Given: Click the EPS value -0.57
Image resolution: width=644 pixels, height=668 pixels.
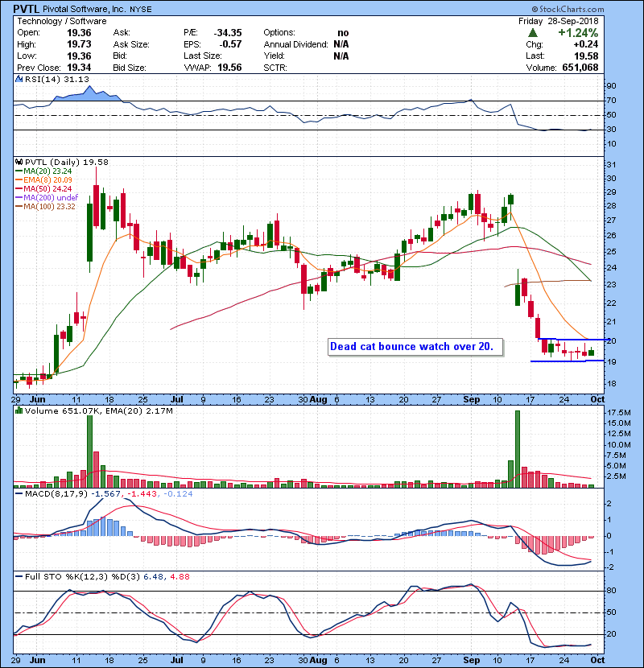Looking at the screenshot, I should click(230, 44).
